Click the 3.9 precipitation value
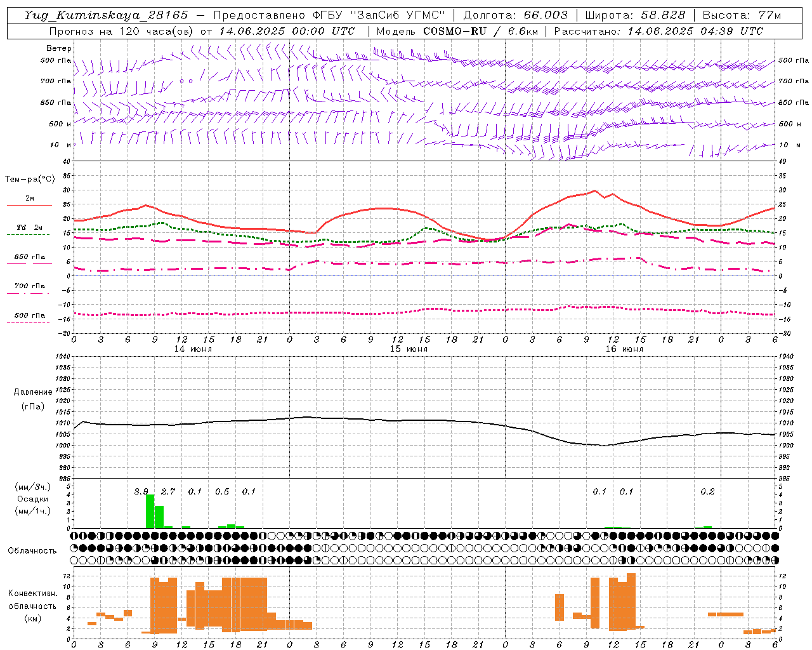This screenshot has width=812, height=650. (x=141, y=491)
